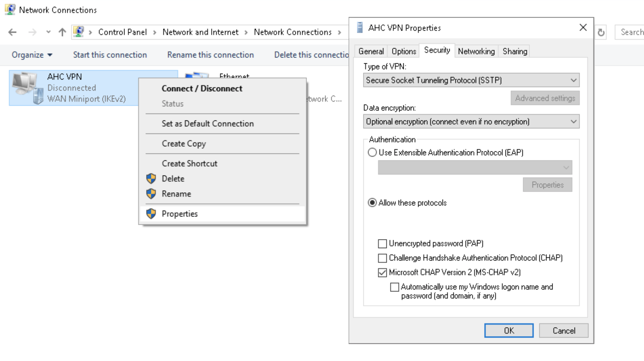Click the Search input field

pos(631,32)
